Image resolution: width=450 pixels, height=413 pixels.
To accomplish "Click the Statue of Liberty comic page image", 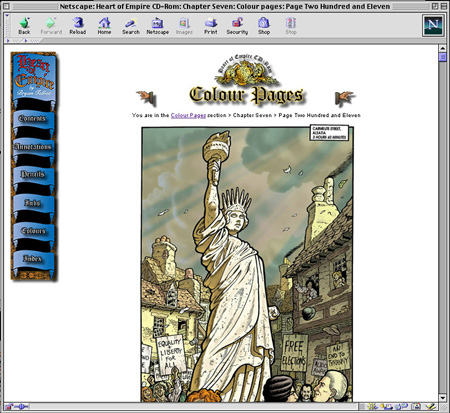I will click(x=247, y=264).
